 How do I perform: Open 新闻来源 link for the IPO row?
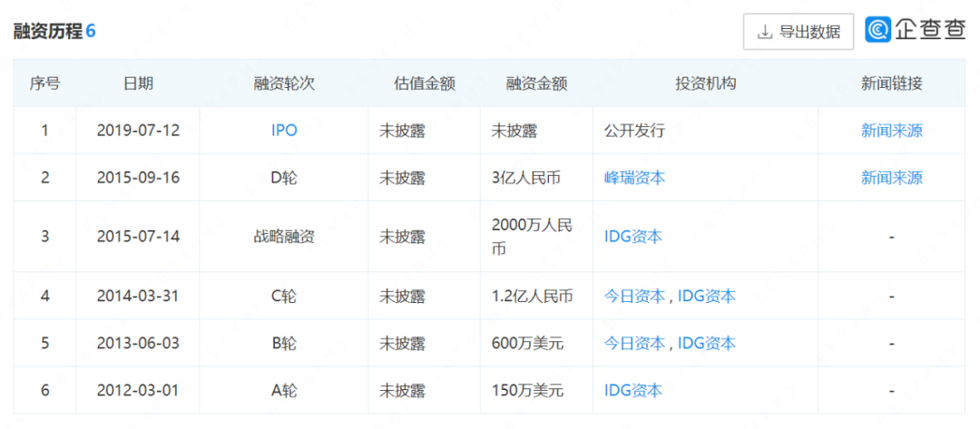[891, 131]
